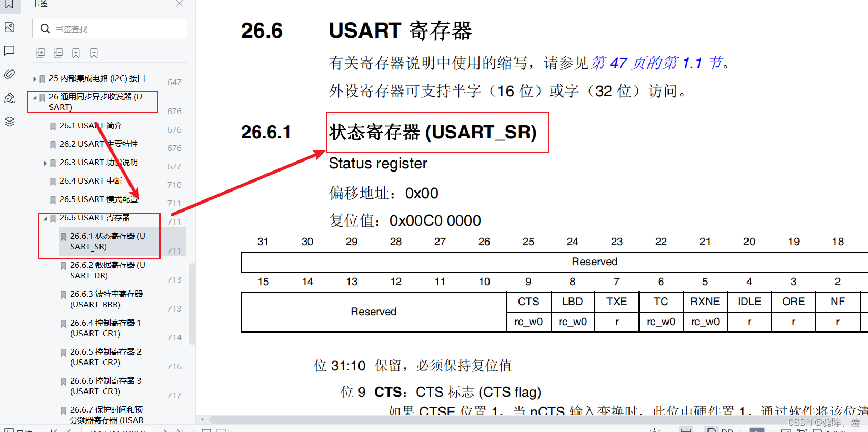Collapse 26.6 USART 寄存器 bookmark

coord(45,218)
